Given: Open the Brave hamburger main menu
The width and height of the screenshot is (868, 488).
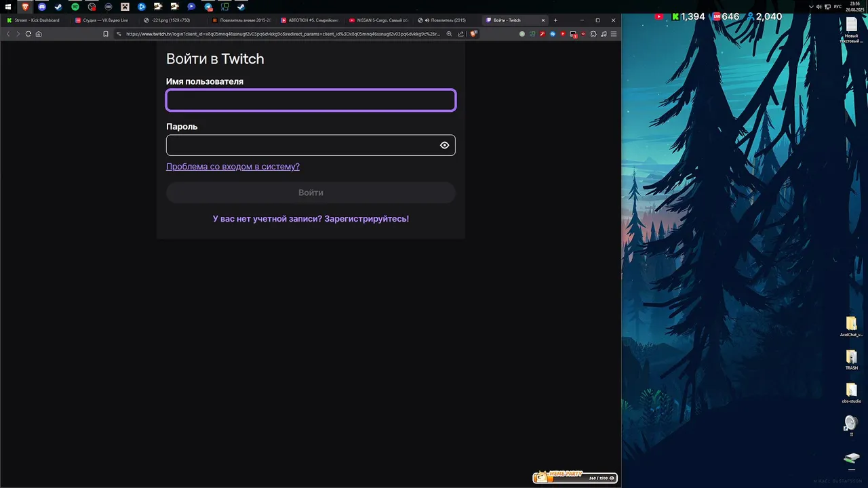Looking at the screenshot, I should [x=614, y=34].
